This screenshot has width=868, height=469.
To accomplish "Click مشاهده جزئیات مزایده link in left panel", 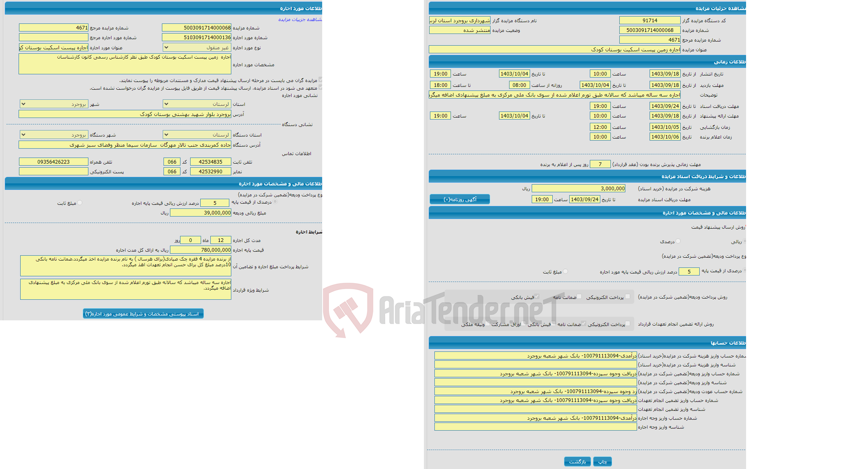I will (x=300, y=18).
